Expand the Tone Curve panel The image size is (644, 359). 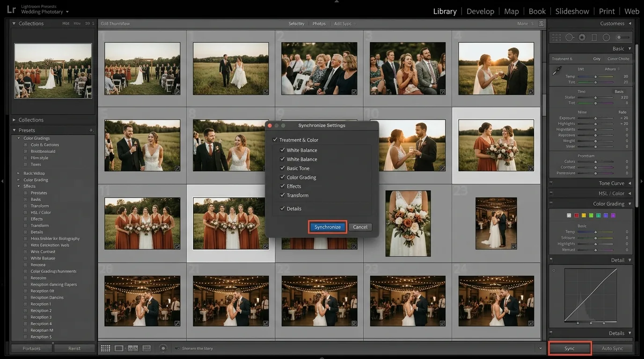coord(630,183)
